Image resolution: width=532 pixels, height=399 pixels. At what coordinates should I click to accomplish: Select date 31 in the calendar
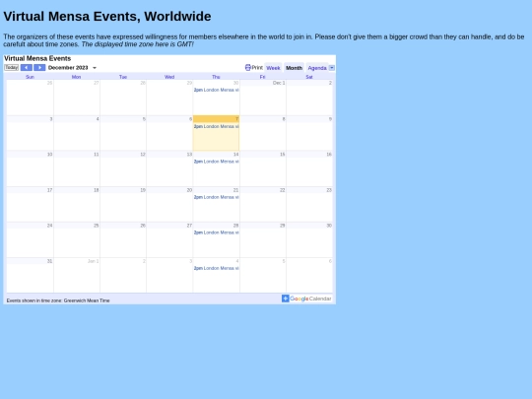49,261
